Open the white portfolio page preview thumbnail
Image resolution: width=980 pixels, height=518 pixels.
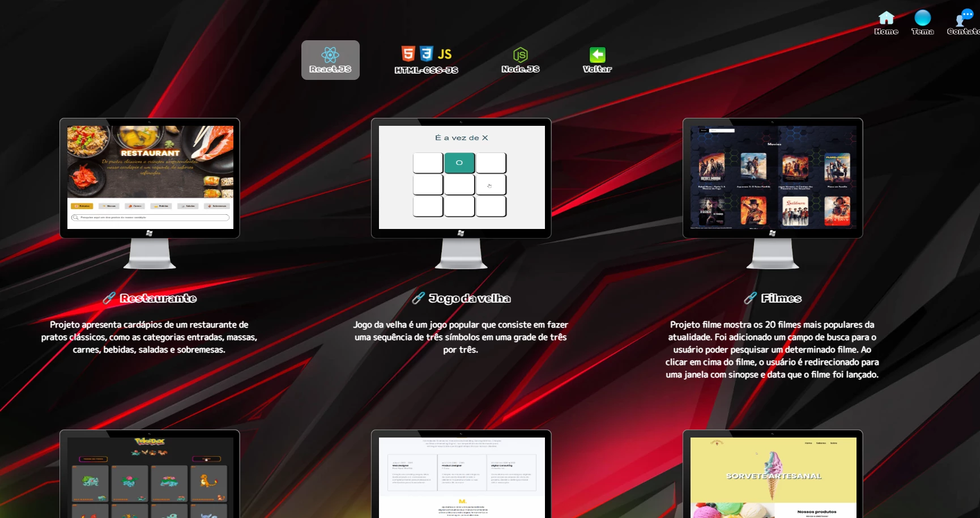pos(461,476)
